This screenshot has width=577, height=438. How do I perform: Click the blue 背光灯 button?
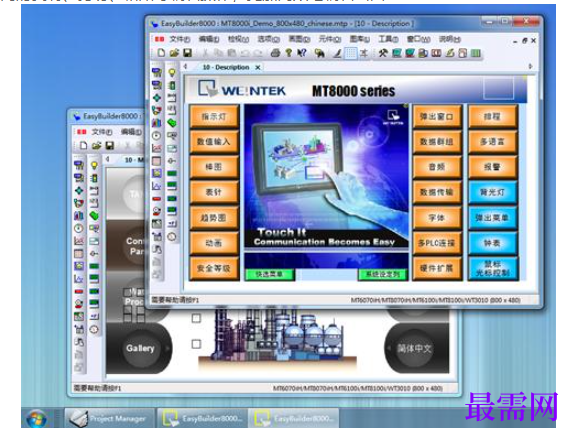click(492, 192)
